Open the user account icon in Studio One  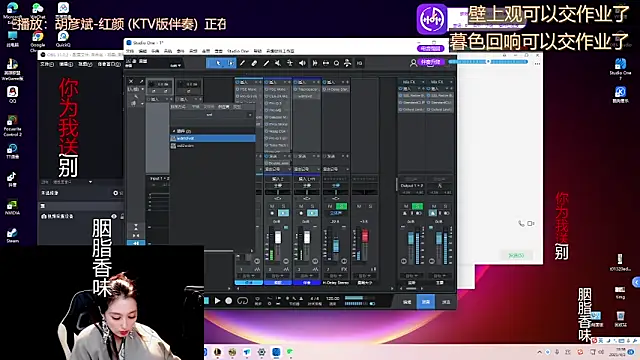click(413, 63)
